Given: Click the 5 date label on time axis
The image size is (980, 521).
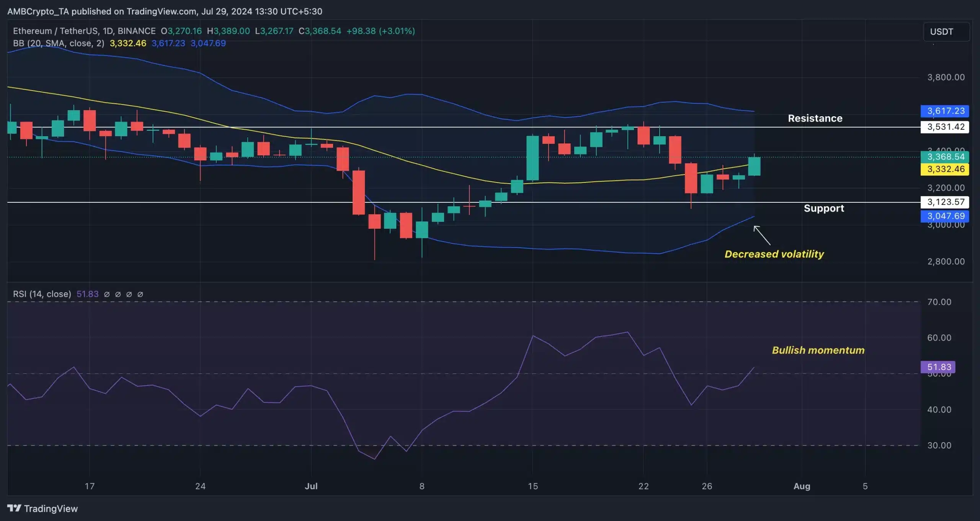Looking at the screenshot, I should (865, 486).
